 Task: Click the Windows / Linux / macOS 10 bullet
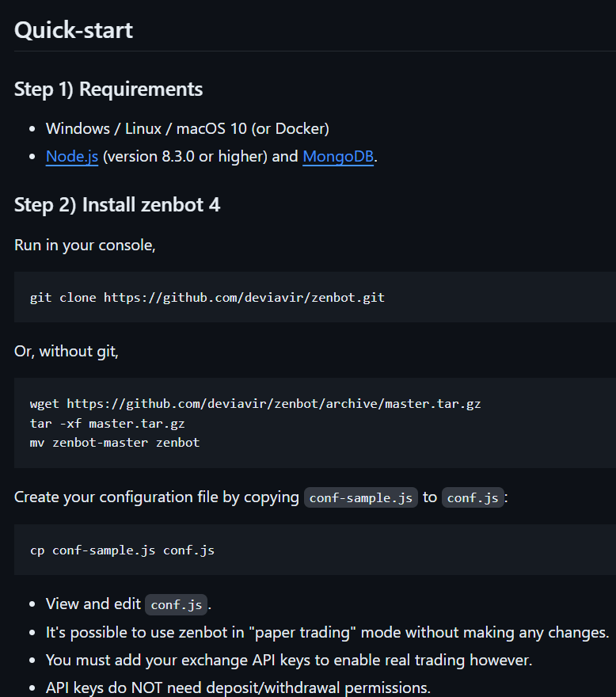(188, 129)
